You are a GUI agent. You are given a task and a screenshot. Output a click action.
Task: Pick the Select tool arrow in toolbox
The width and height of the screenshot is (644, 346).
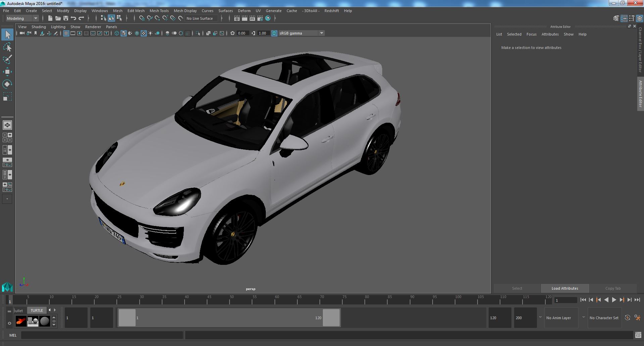point(7,35)
